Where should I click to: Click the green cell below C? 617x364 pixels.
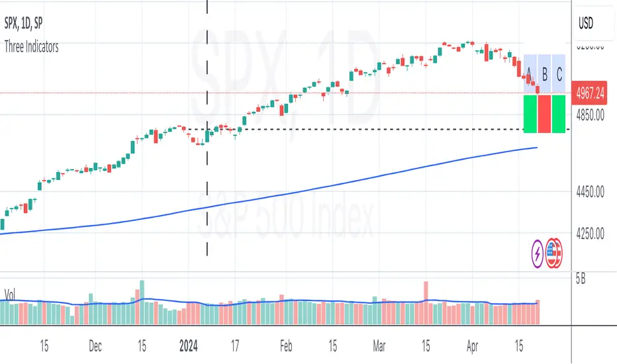[559, 114]
